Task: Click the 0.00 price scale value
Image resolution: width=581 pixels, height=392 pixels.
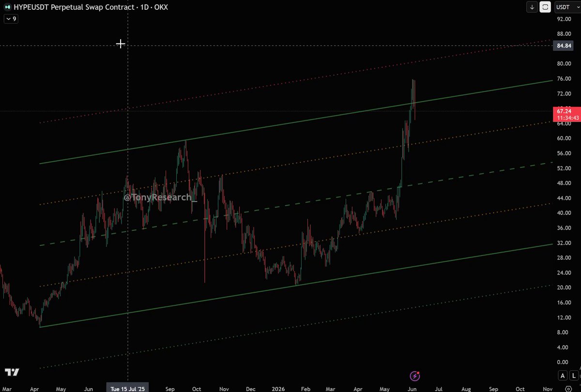Action: coord(563,362)
